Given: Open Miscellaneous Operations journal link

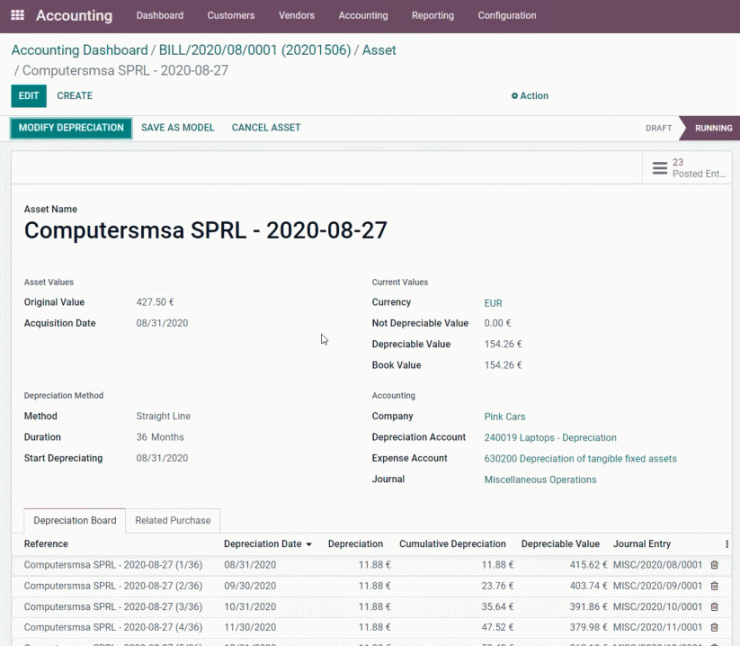Looking at the screenshot, I should (540, 480).
